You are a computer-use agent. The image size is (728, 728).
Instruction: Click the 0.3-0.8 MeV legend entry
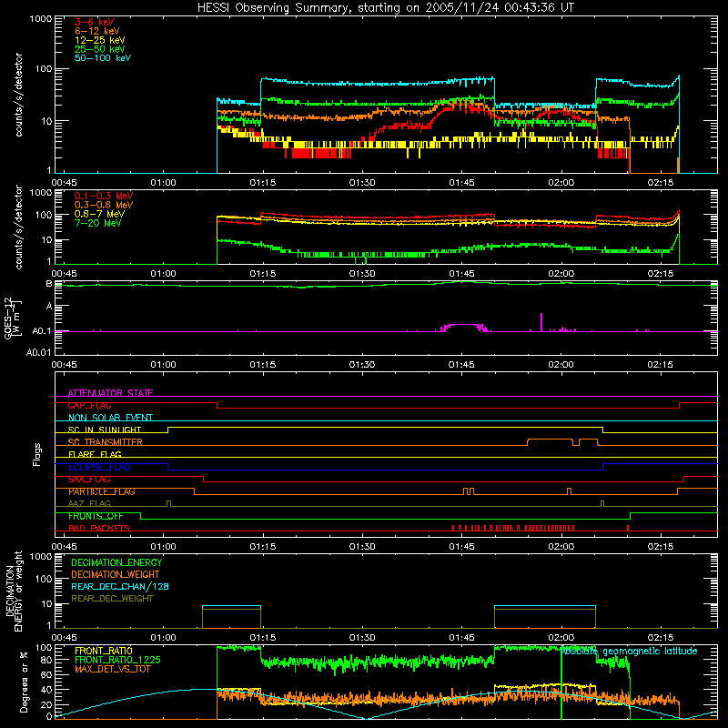coord(104,205)
